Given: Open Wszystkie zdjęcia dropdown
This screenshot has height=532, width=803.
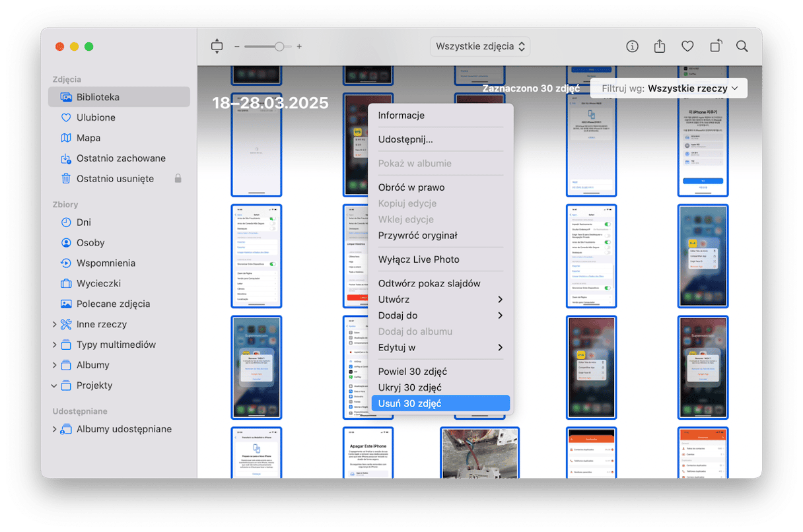Looking at the screenshot, I should tap(480, 46).
